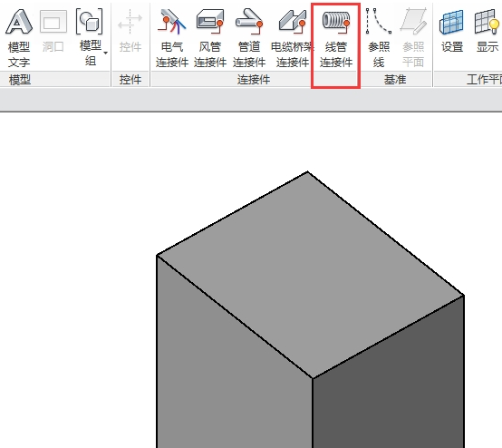Select the Model Text (模型文字) tool
This screenshot has width=502, height=448.
(19, 38)
